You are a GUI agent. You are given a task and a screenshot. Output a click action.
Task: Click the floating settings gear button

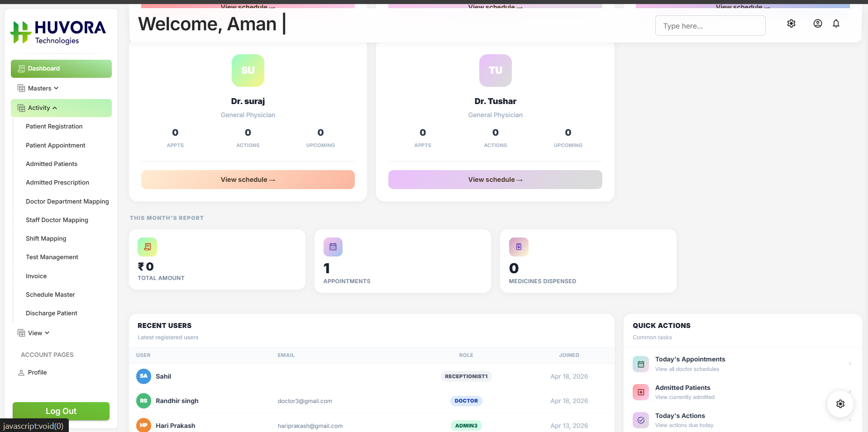click(x=840, y=404)
